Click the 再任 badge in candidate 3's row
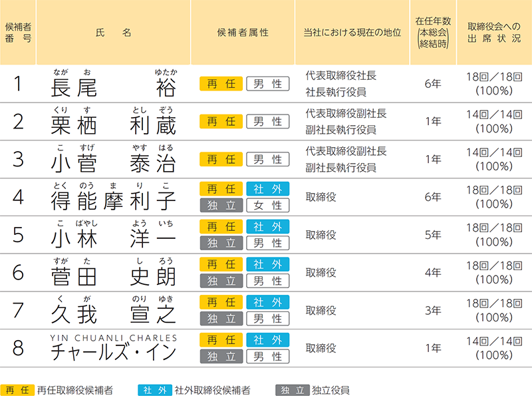 221,160
